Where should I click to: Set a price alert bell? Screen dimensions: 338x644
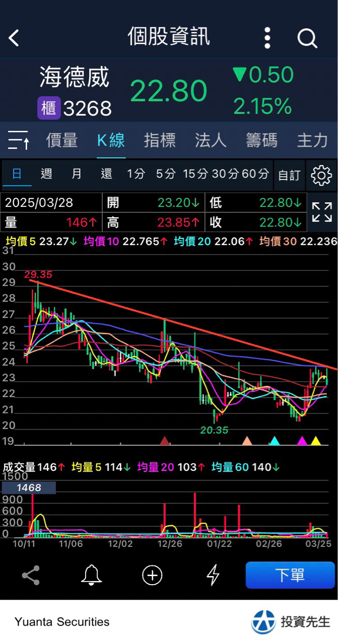click(92, 575)
